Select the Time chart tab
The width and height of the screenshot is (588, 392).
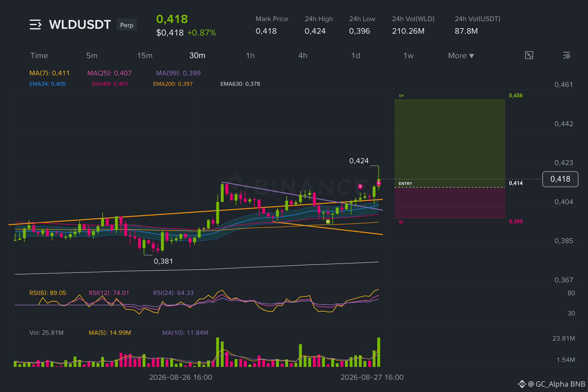(39, 55)
